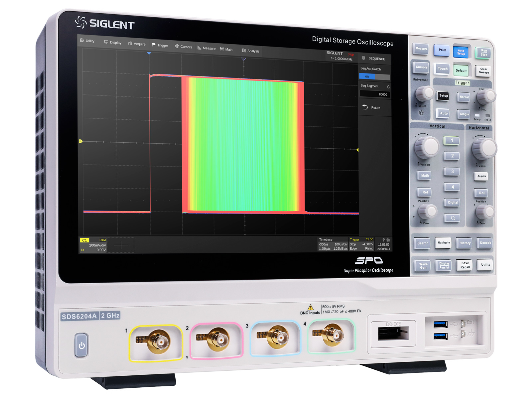The image size is (532, 399).
Task: Click the Vertical Position knob
Action: (428, 211)
